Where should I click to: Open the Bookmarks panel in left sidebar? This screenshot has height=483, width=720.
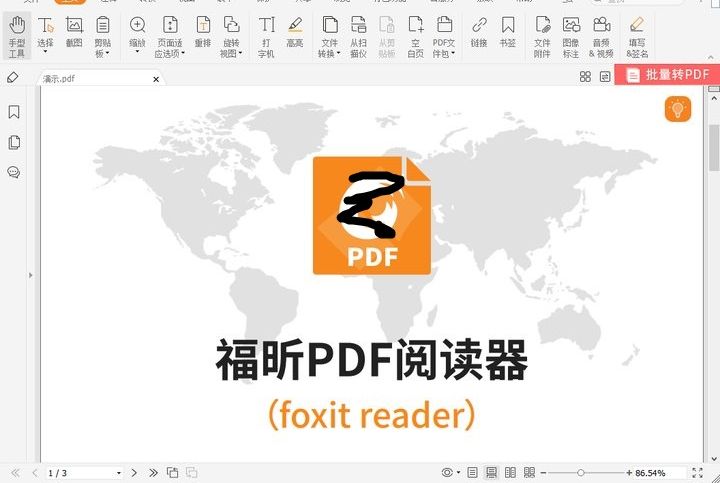click(x=14, y=112)
